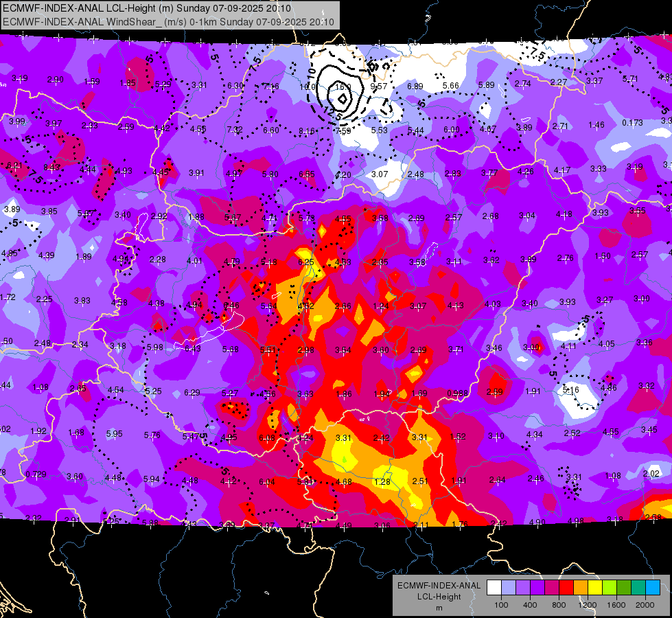Click the wind shear value 6.55

(307, 174)
